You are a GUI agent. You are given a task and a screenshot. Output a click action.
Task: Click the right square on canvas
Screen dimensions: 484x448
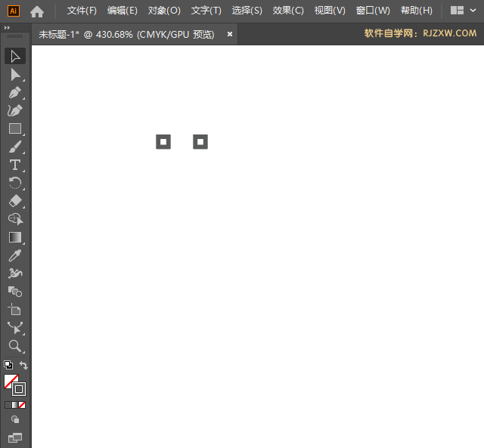point(200,142)
